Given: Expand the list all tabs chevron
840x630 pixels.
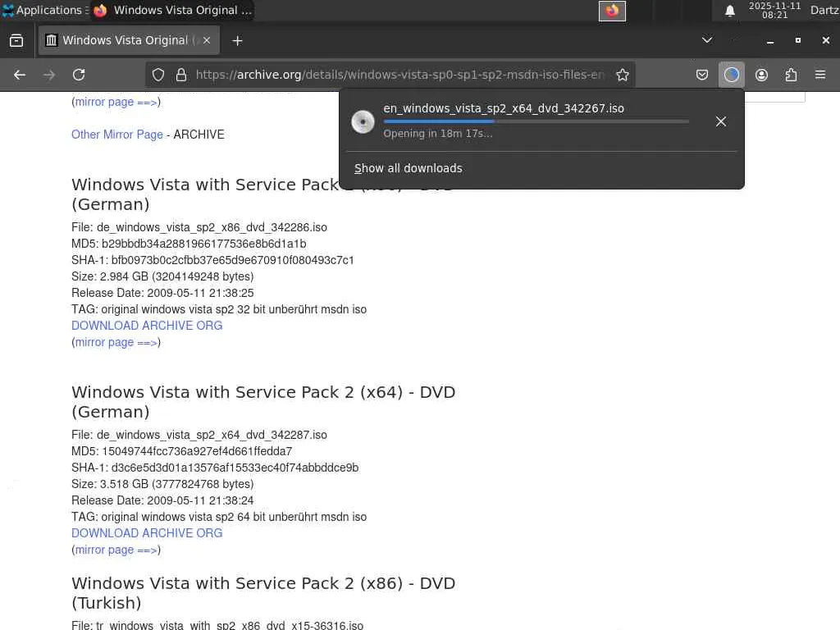Looking at the screenshot, I should point(707,40).
